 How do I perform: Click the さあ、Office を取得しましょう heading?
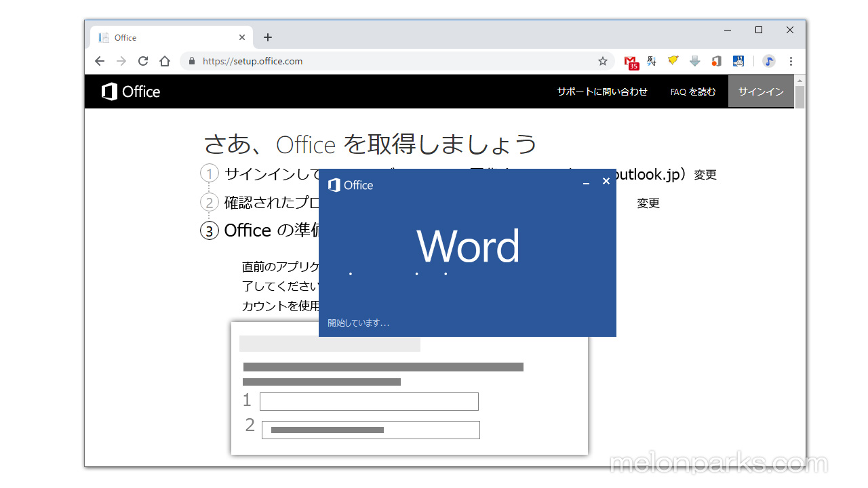tap(370, 144)
